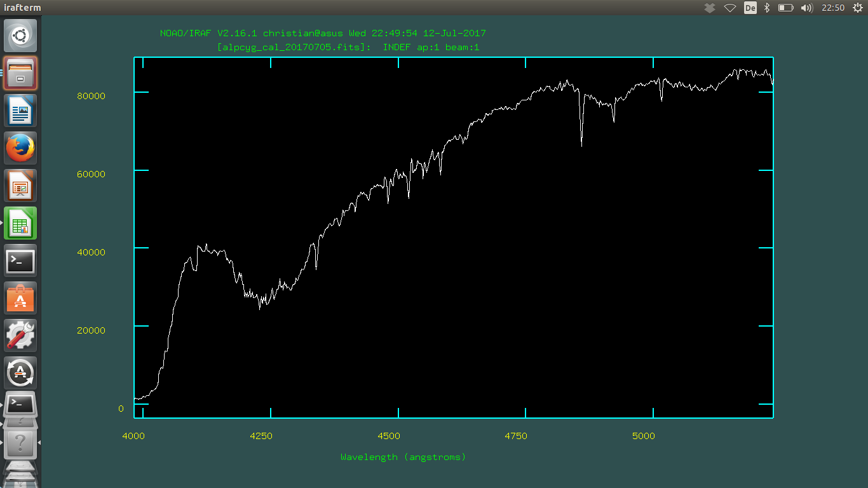Viewport: 868px width, 488px height.
Task: Open the Bluetooth indicator menu
Action: (767, 8)
